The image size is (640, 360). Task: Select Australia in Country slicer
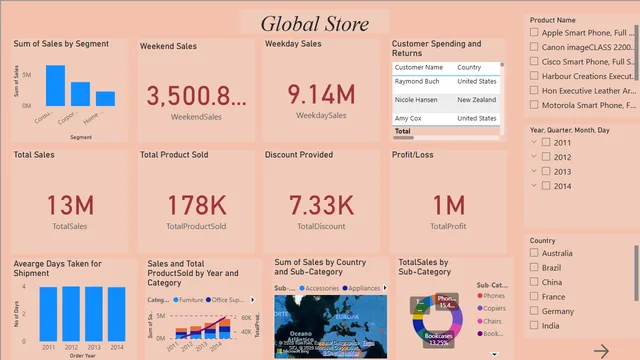(534, 253)
